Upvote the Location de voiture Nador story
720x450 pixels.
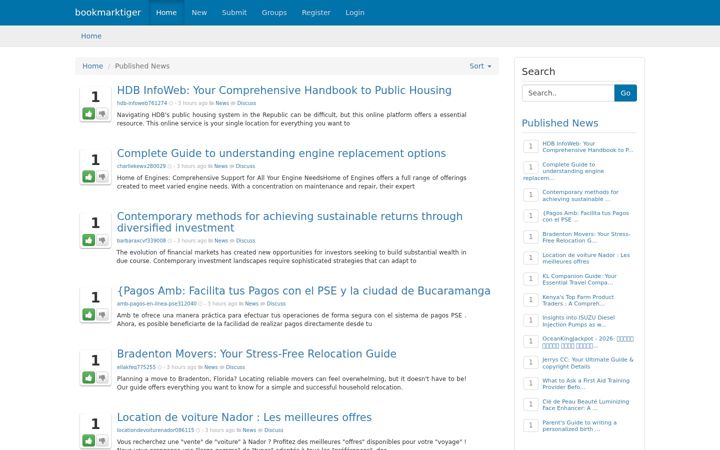[89, 440]
